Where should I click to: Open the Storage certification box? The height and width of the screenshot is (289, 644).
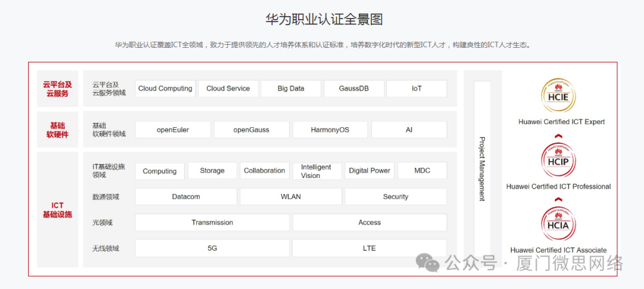coord(212,171)
